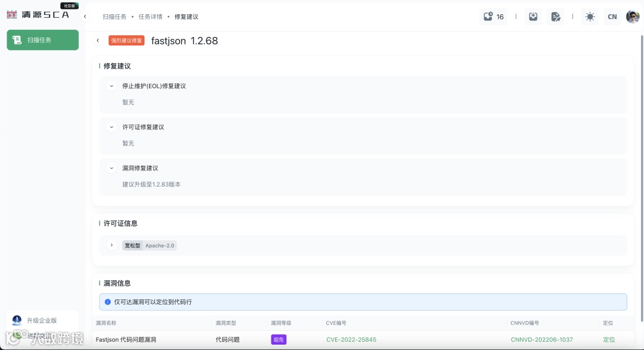Collapse 停止维护(EOL)修复建议 section
This screenshot has height=350, width=644.
click(x=112, y=86)
